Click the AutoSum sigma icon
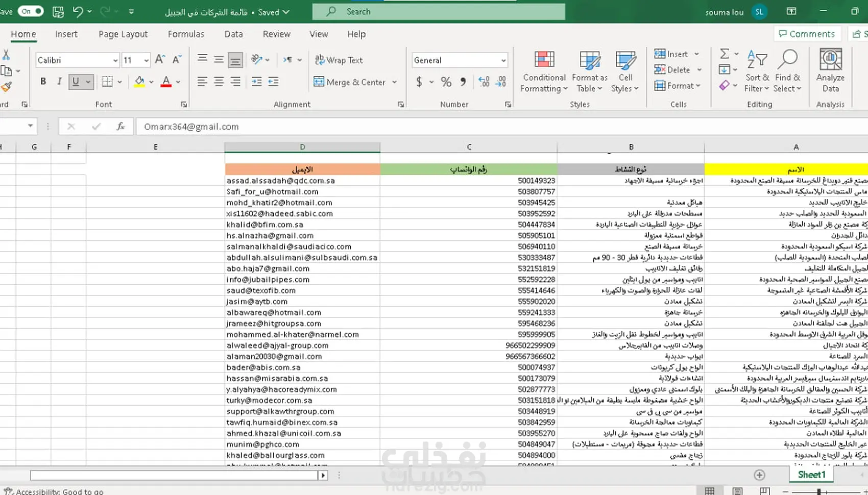The height and width of the screenshot is (495, 868). coord(725,54)
